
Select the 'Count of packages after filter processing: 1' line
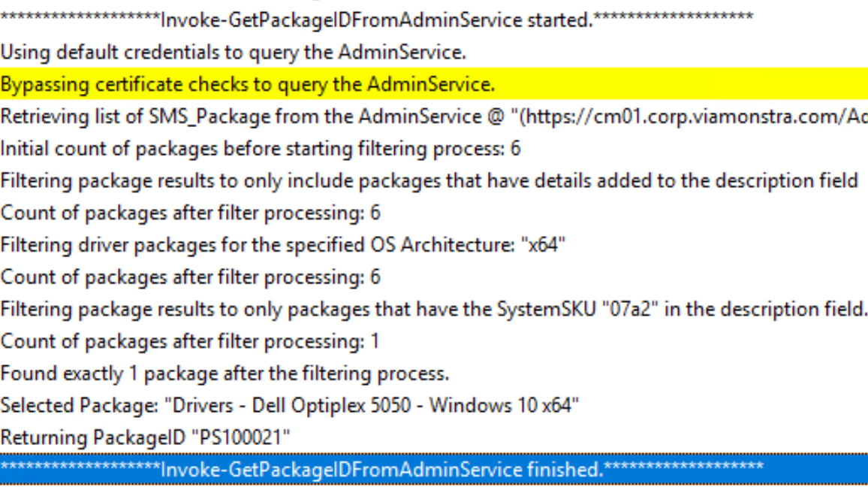(x=189, y=341)
